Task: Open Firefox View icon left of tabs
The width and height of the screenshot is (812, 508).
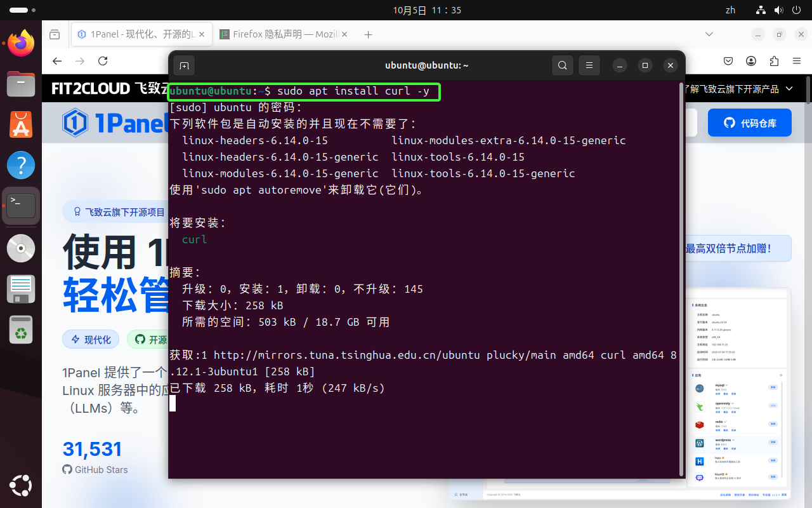Action: click(x=55, y=34)
